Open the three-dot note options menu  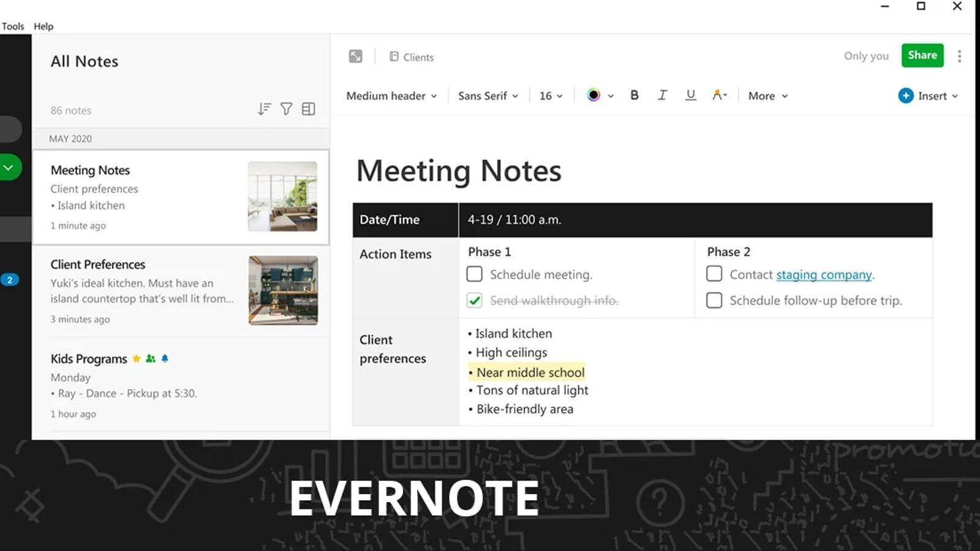click(959, 56)
